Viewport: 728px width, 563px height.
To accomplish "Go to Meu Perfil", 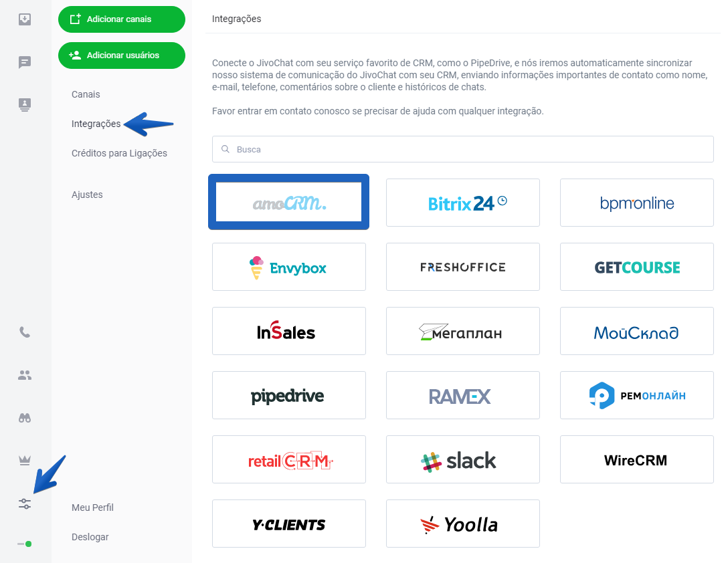I will pos(92,508).
